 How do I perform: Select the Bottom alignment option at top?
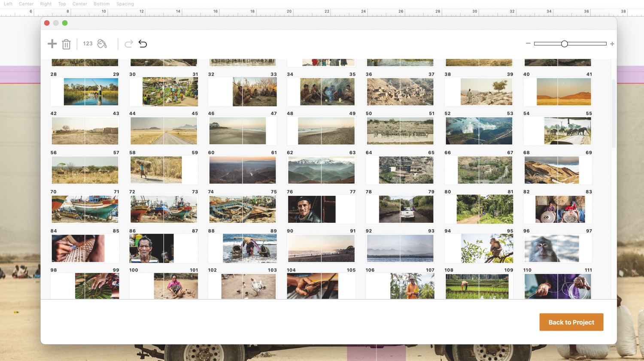tap(101, 4)
